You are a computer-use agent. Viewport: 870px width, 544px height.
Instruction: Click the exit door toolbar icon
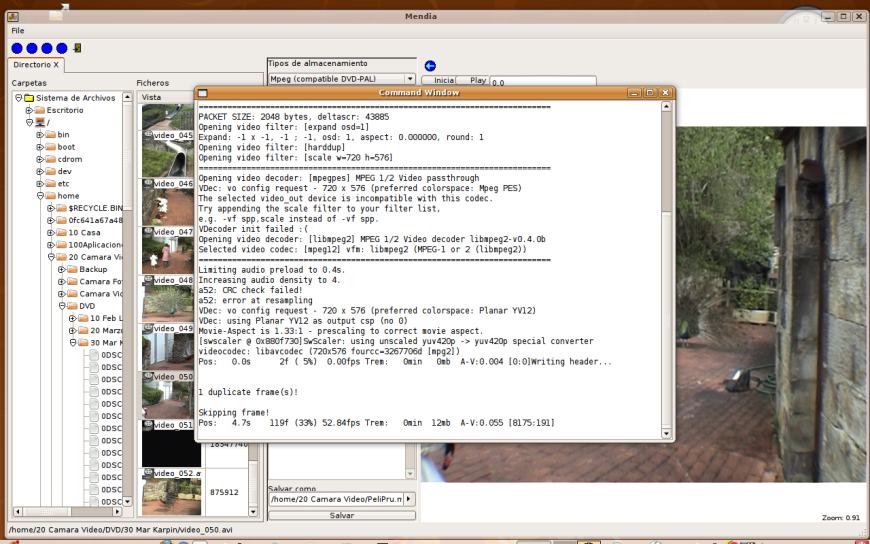(x=78, y=47)
